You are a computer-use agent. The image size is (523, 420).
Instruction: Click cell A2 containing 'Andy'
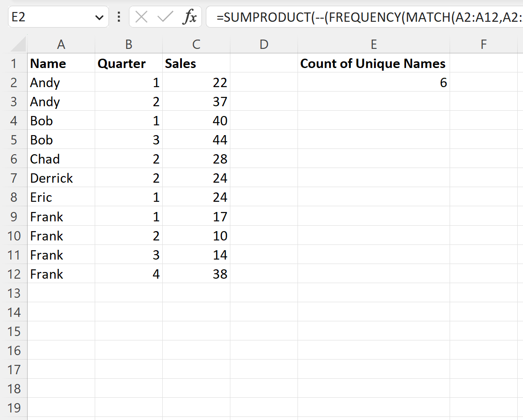(x=61, y=82)
